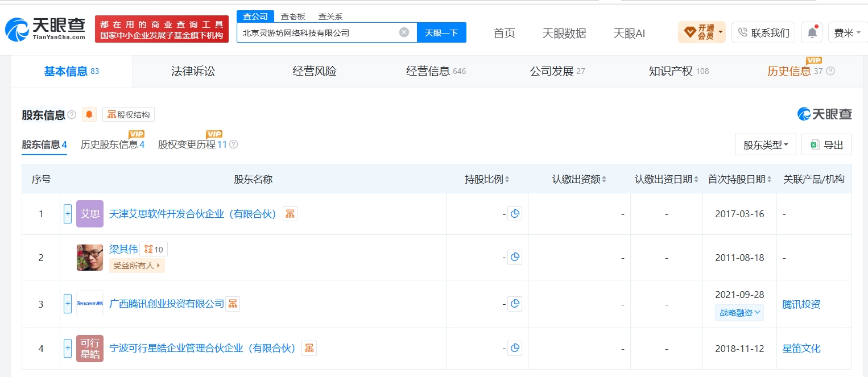Sort table by 持股比例 column
This screenshot has width=868, height=377.
point(487,179)
